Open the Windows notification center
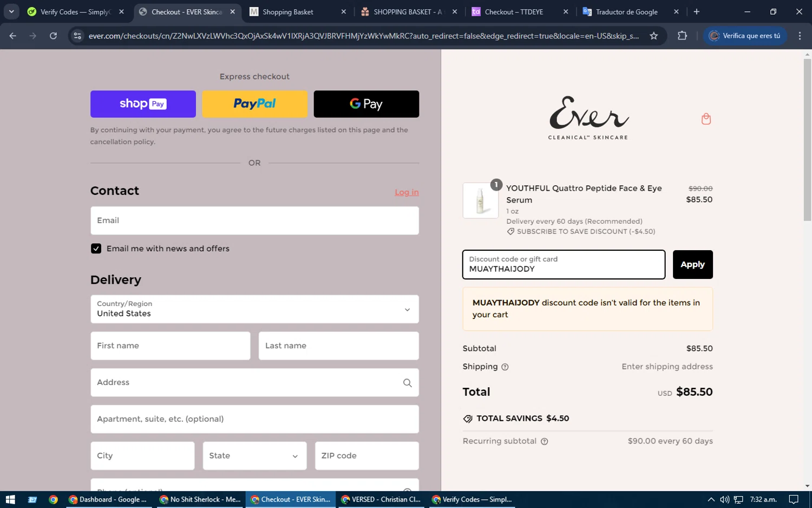The height and width of the screenshot is (508, 812). pos(794,499)
